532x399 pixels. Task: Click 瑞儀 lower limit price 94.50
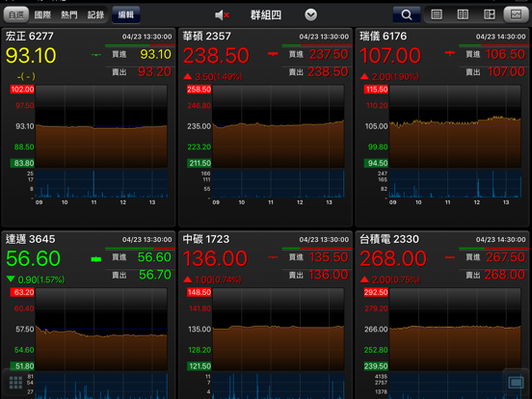click(x=376, y=163)
